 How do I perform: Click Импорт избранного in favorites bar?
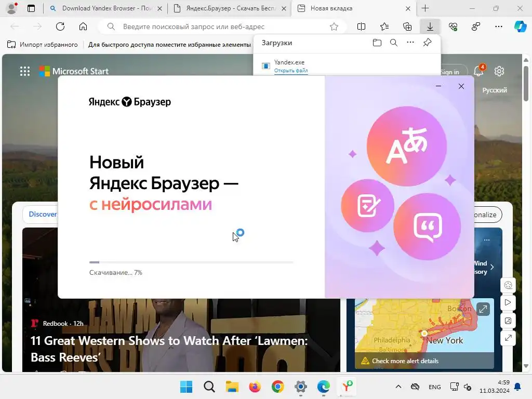click(43, 45)
